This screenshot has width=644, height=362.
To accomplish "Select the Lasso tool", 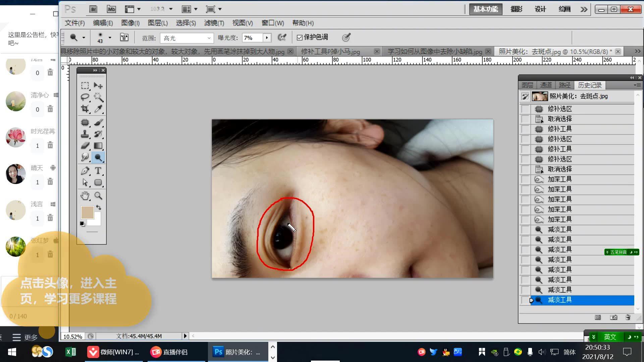I will tap(85, 97).
